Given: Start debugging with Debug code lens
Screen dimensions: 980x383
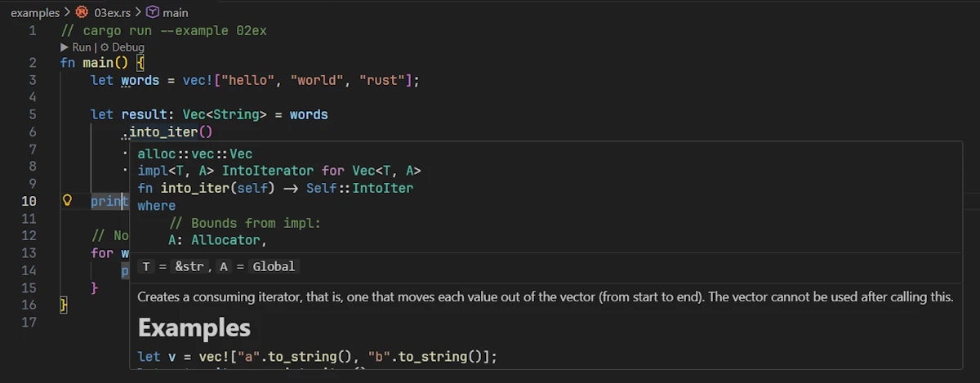Looking at the screenshot, I should click(127, 47).
